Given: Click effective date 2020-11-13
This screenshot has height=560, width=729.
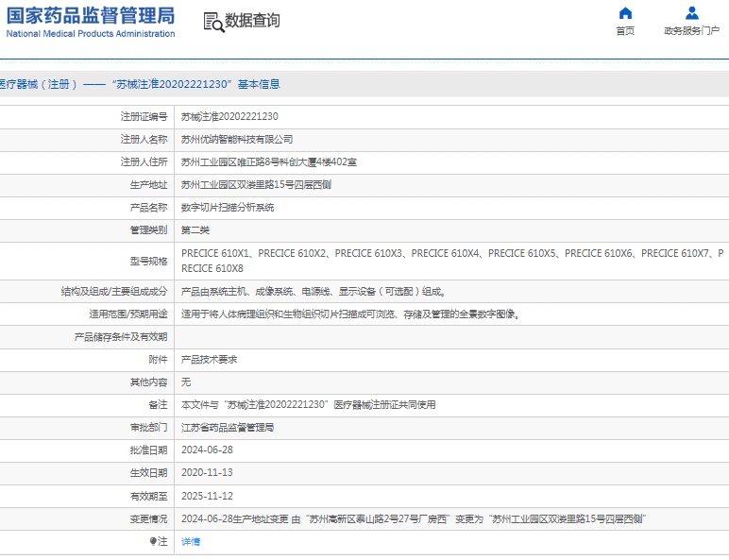Looking at the screenshot, I should tap(207, 472).
